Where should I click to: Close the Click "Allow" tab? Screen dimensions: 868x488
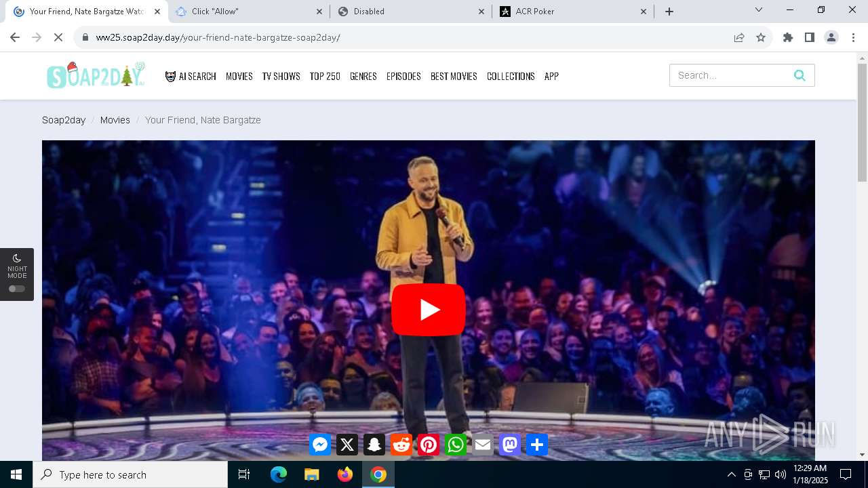pos(319,12)
